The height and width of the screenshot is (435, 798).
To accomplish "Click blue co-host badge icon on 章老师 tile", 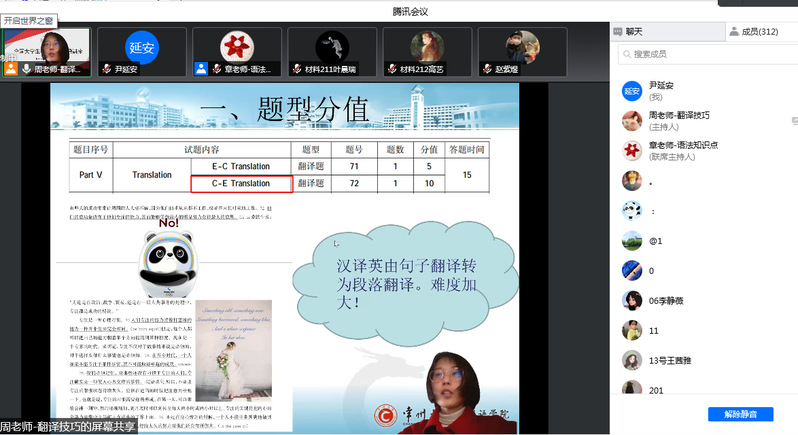I will (x=202, y=69).
